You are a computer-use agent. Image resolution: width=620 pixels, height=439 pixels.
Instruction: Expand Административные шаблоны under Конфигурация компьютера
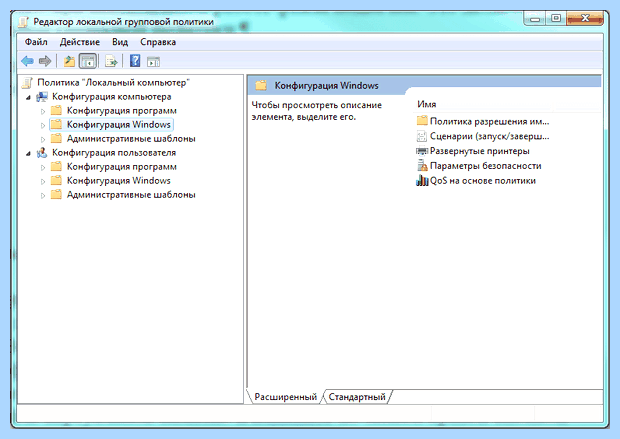(43, 139)
